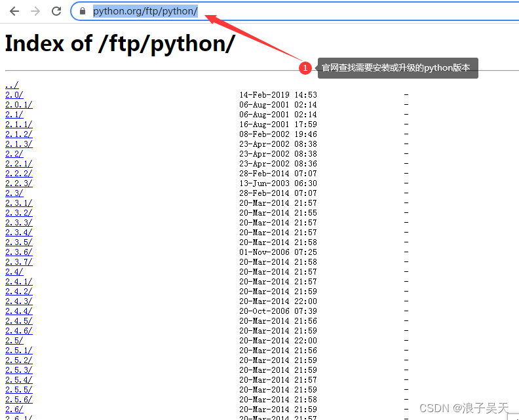
Task: Reload the page with refresh icon
Action: pyautogui.click(x=56, y=11)
